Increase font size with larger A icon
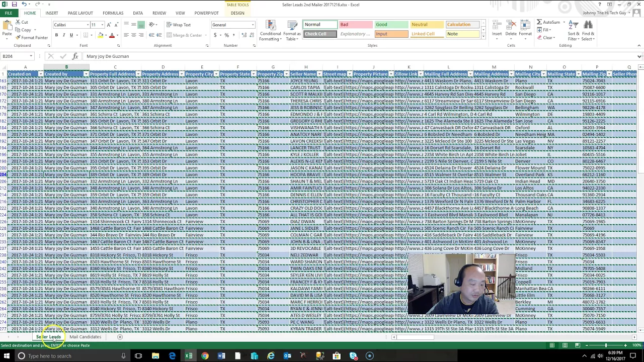 110,25
